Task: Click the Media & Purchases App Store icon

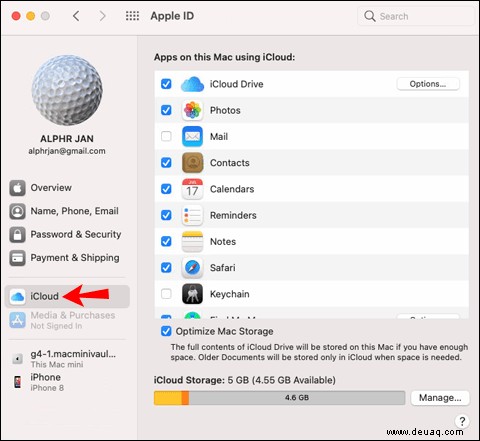Action: [17, 320]
